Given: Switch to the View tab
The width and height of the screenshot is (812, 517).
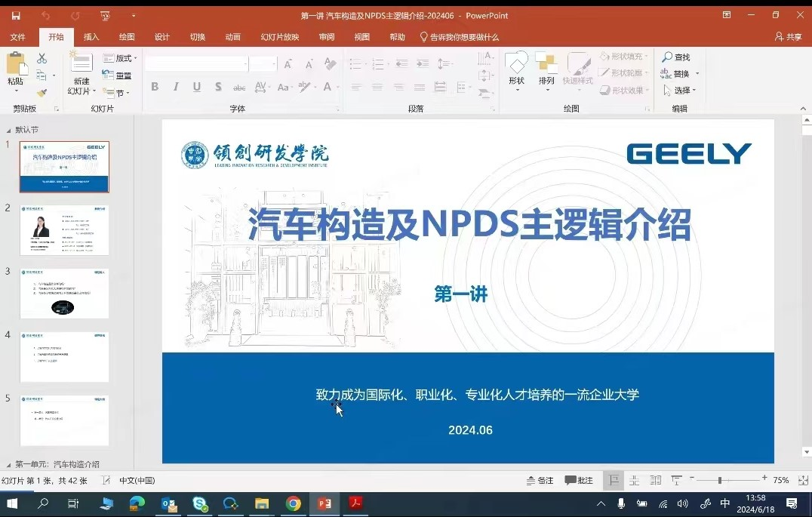Looking at the screenshot, I should pos(362,37).
